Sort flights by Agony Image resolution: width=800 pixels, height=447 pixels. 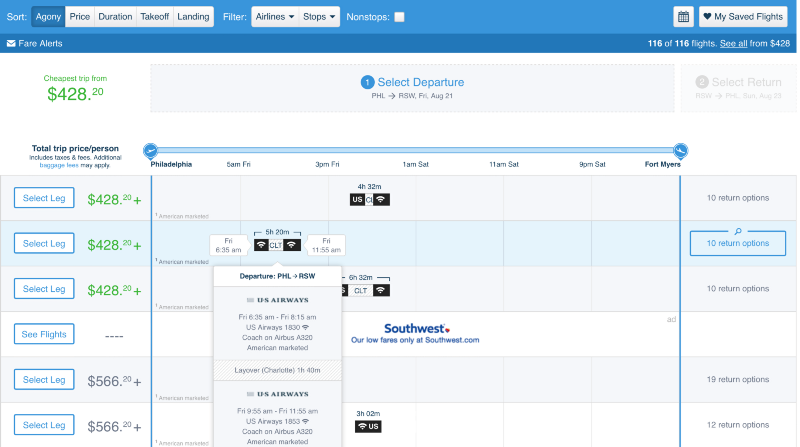48,17
